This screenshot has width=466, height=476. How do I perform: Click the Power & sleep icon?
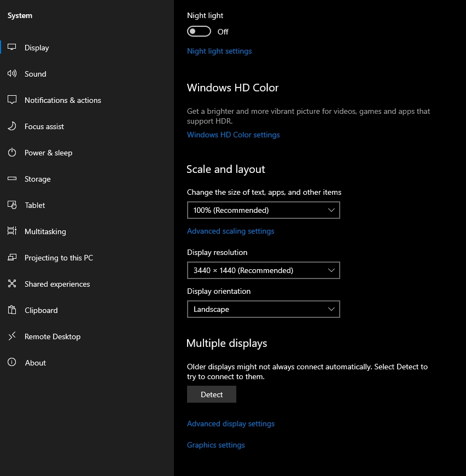coord(12,153)
